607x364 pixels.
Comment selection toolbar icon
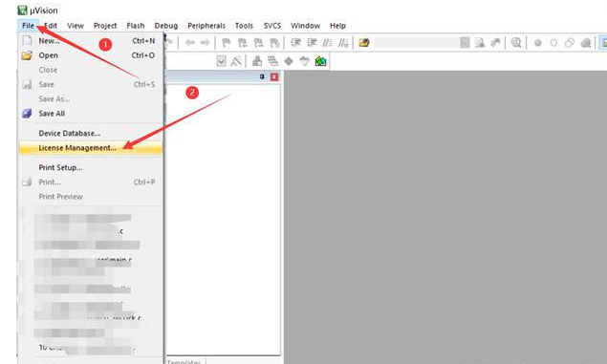[328, 43]
